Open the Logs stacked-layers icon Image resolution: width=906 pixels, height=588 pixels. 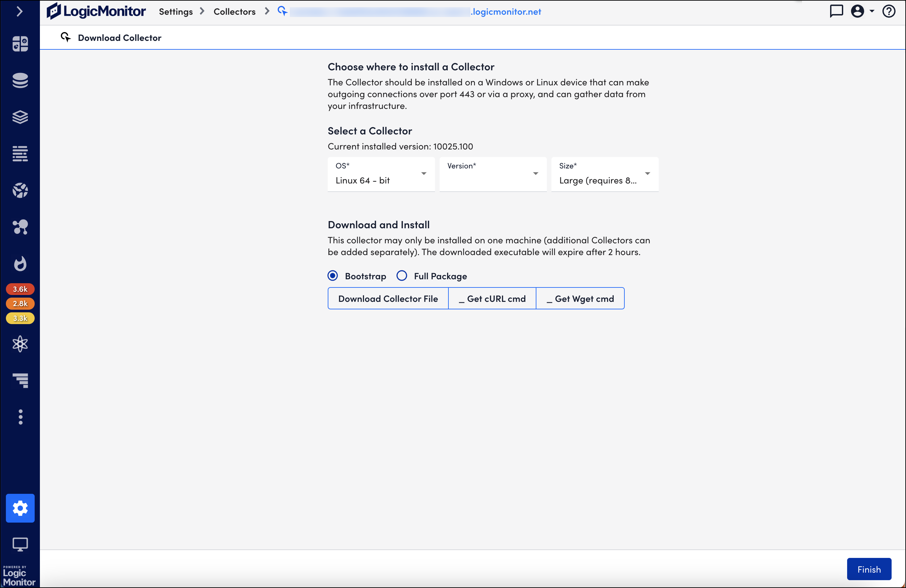pyautogui.click(x=20, y=117)
